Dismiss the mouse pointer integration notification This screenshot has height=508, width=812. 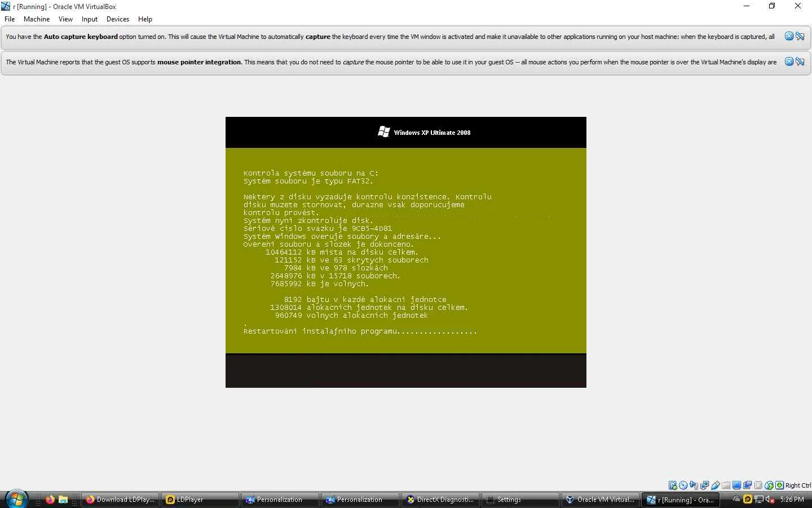tap(789, 62)
